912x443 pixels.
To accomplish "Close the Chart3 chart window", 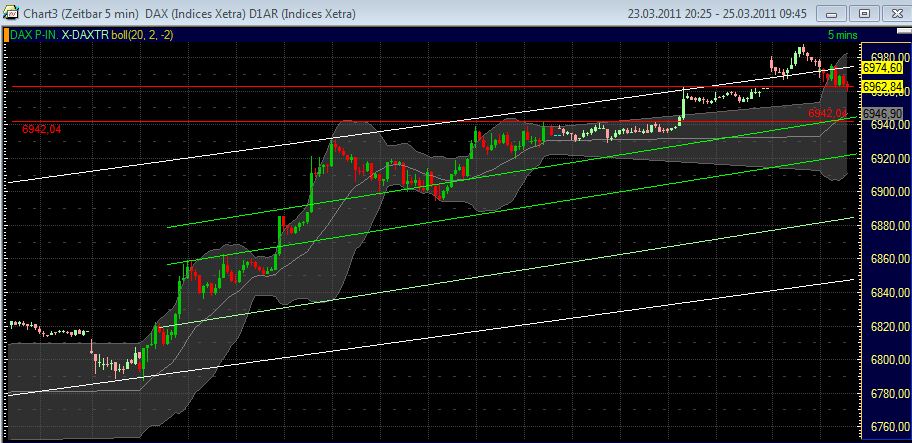I will tap(897, 13).
